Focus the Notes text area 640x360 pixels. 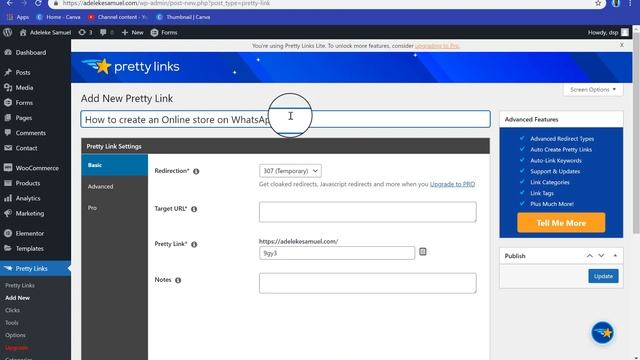(367, 283)
